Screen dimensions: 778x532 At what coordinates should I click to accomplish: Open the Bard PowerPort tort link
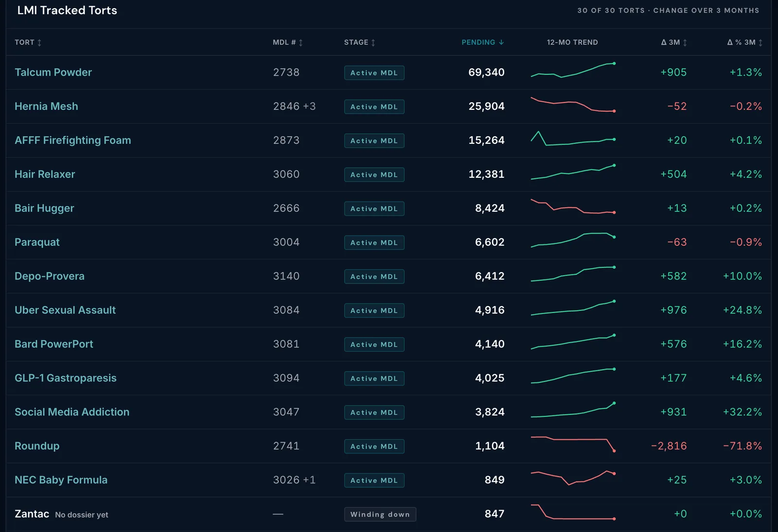click(x=54, y=344)
